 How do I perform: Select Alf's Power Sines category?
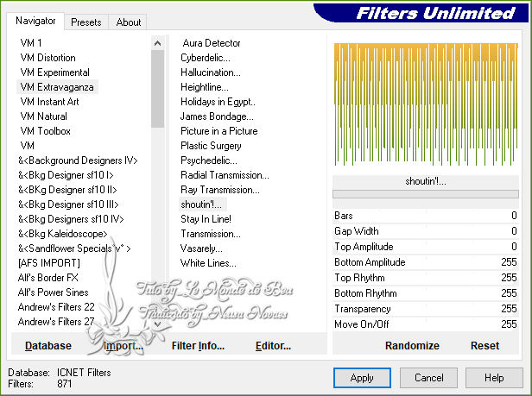pos(53,292)
